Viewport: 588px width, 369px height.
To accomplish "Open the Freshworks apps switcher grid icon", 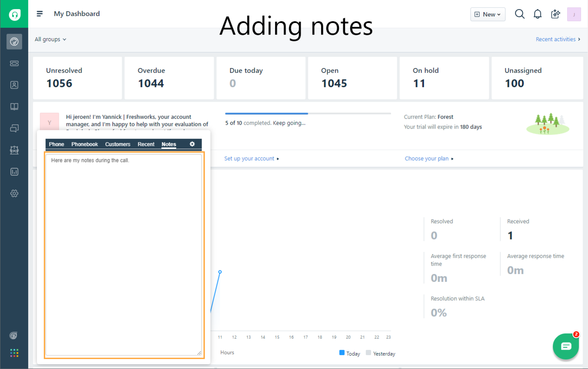I will click(14, 353).
